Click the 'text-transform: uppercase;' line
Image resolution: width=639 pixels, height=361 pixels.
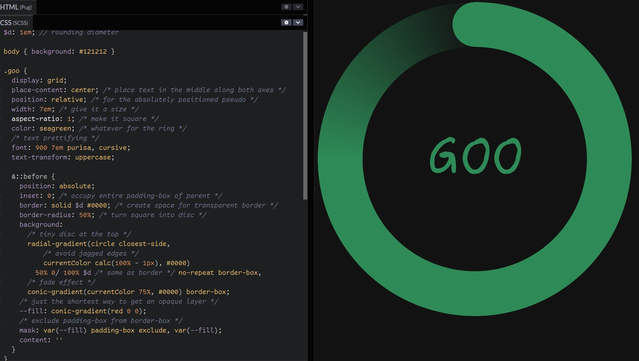point(63,157)
